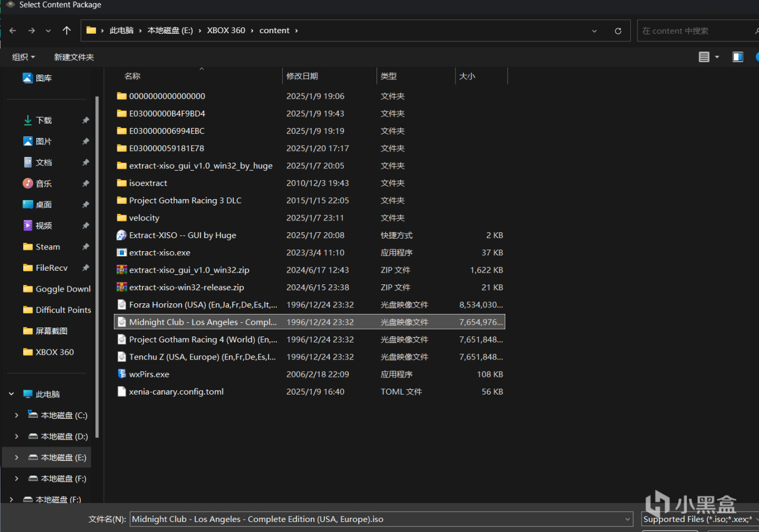Click xenia-canary.config.toml file icon
759x532 pixels.
click(x=122, y=392)
